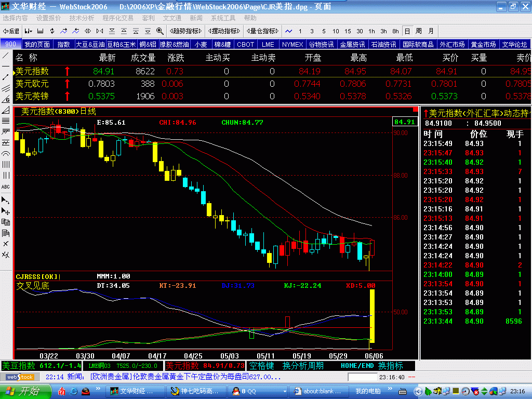Screen dimensions: 532x399
Task: Select the arrow pointer select tool
Action: (6, 200)
